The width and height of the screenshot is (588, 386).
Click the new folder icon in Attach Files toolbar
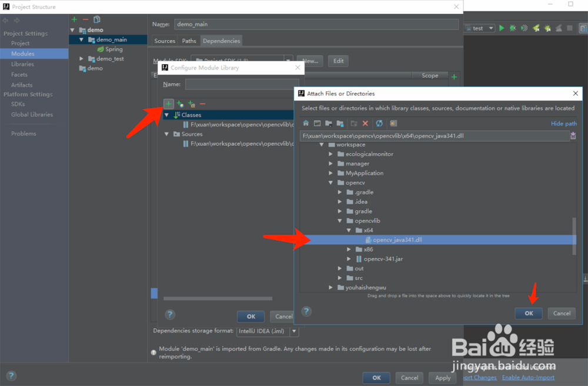coord(353,124)
